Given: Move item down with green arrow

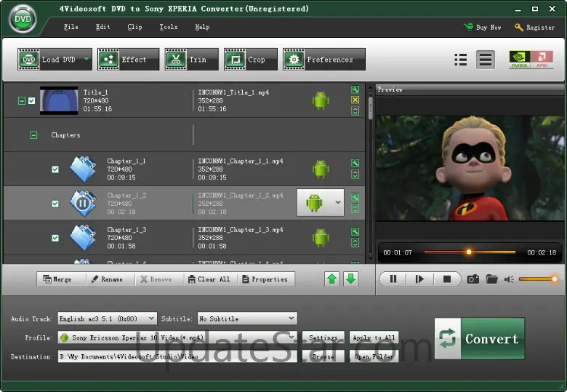Looking at the screenshot, I should click(x=351, y=279).
